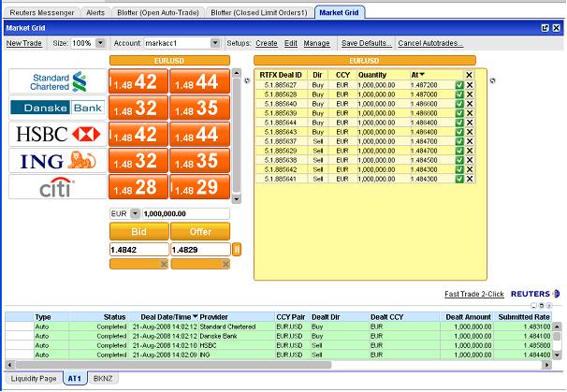This screenshot has height=392, width=567.
Task: Switch to the BKNZ tab
Action: coord(103,379)
